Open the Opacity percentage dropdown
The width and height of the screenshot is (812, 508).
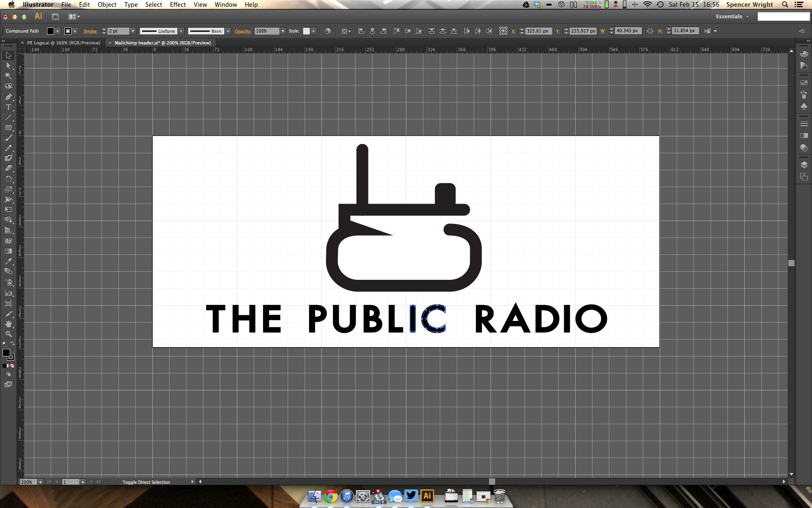click(283, 31)
